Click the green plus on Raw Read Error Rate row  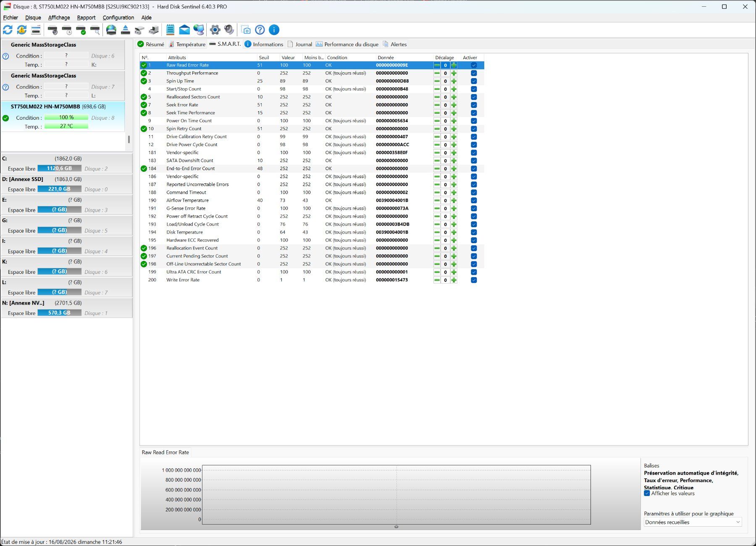click(454, 65)
